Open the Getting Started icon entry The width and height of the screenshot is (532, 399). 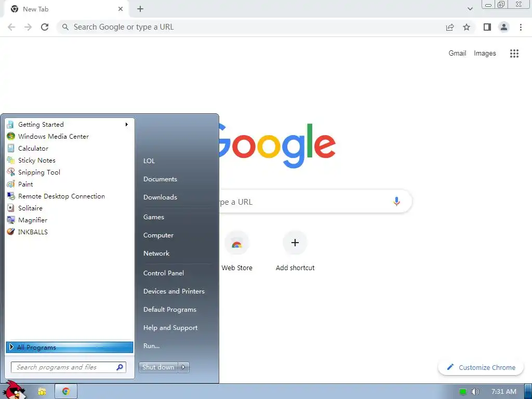tap(11, 125)
